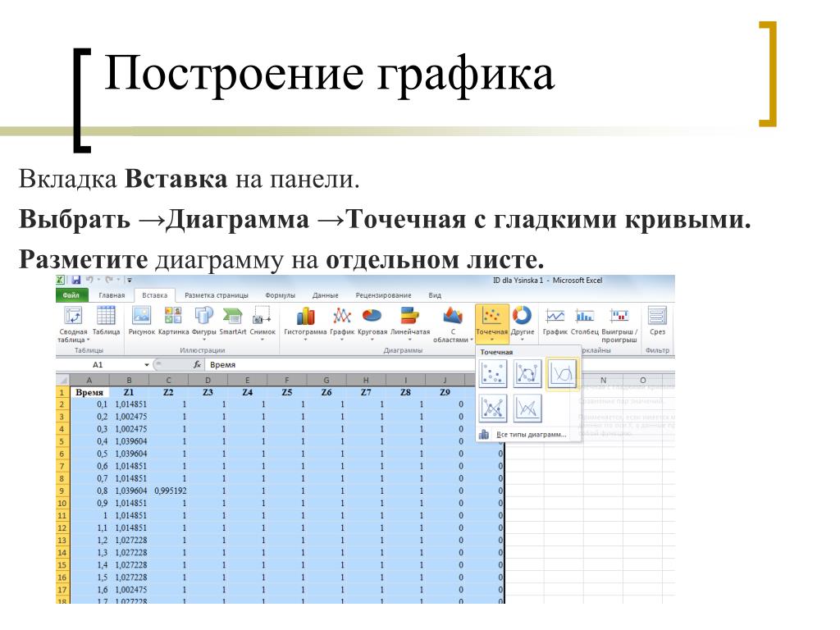840x630 pixels.
Task: Click the Name Box showing A1
Action: click(100, 365)
